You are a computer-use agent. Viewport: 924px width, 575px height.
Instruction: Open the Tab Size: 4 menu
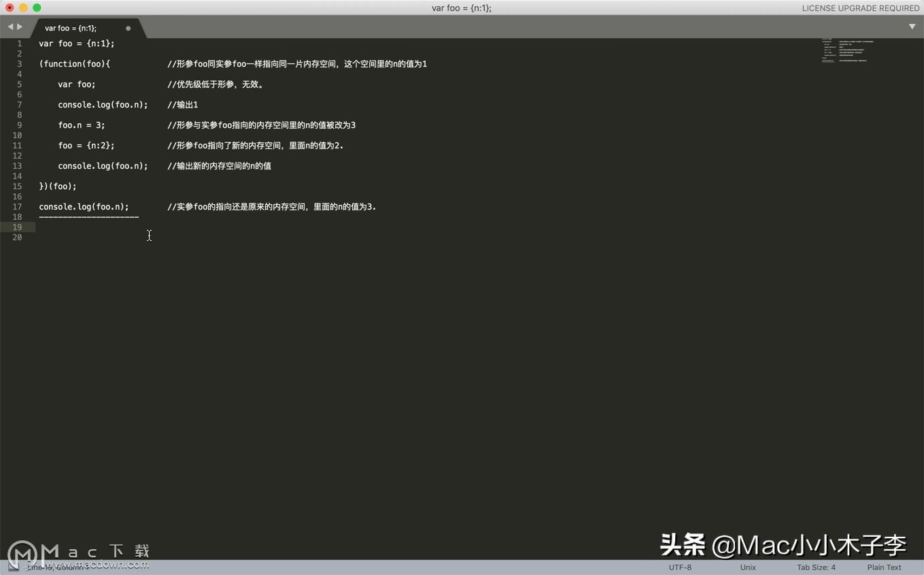[x=816, y=567]
